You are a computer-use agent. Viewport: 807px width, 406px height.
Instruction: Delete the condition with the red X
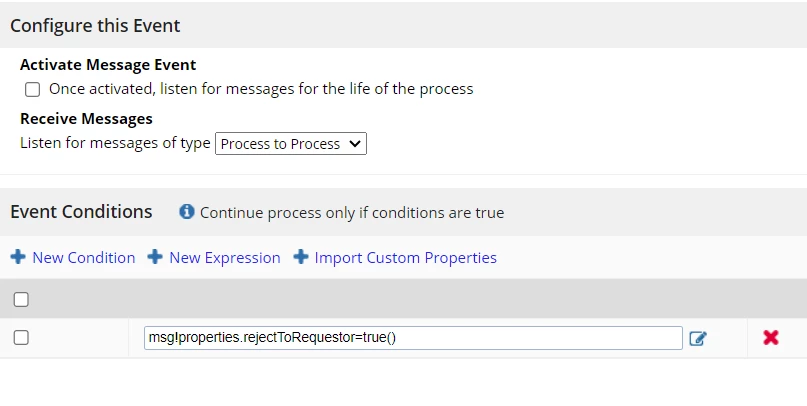tap(770, 338)
